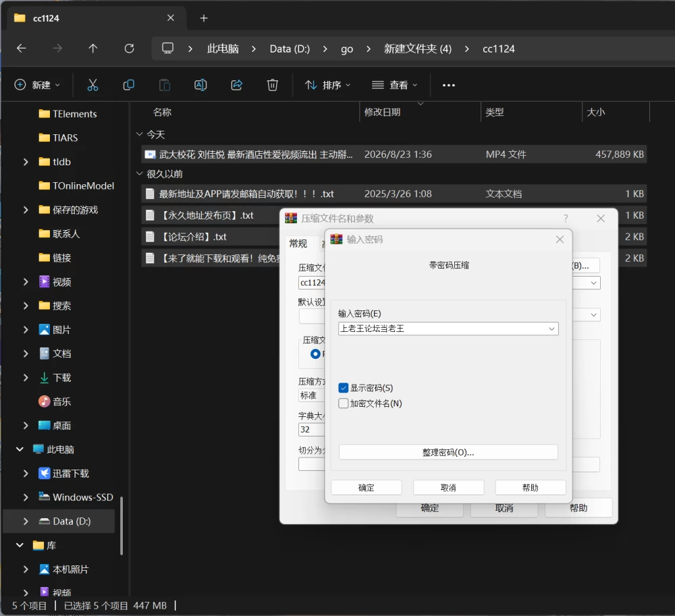Open the 排序 sort dropdown
Screen dimensions: 675x616
(x=327, y=85)
